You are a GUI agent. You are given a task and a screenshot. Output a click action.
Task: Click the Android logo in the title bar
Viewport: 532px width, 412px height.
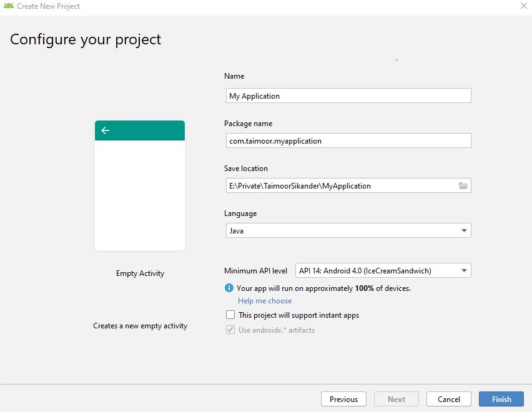coord(7,6)
